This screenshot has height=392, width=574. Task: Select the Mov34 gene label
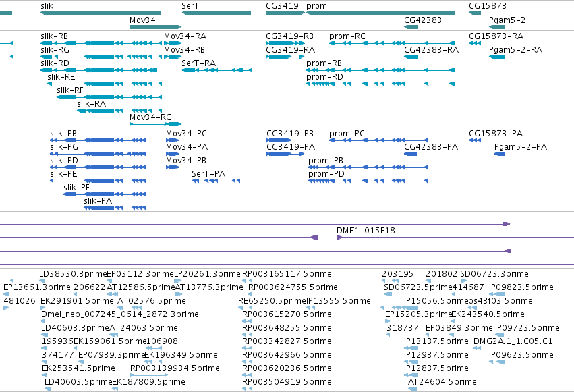[142, 20]
